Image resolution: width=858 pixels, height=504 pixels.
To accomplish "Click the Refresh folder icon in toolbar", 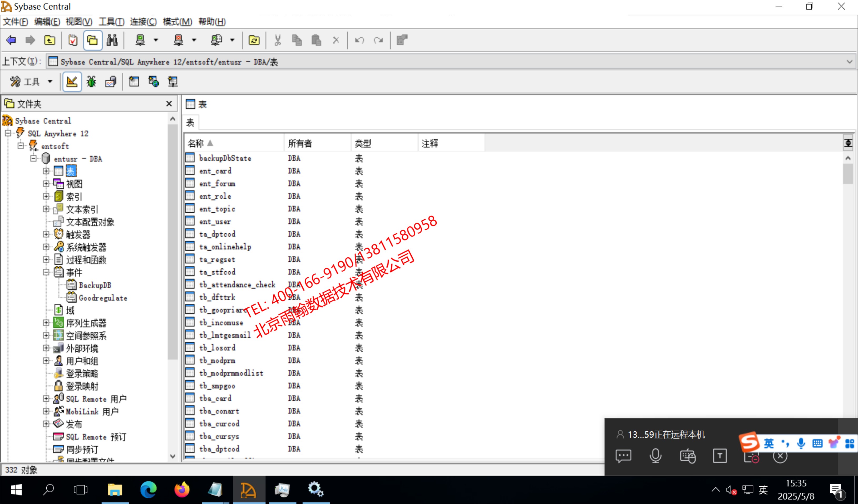I will (254, 40).
